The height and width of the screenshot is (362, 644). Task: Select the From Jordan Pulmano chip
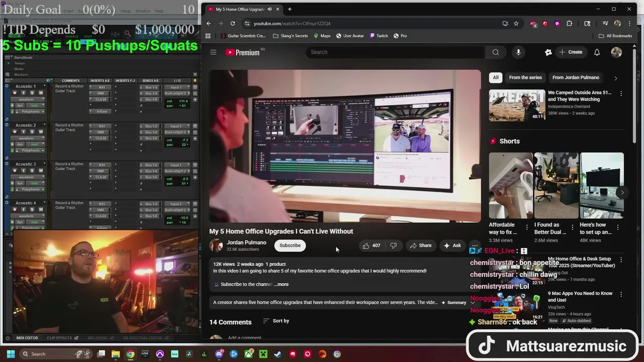pyautogui.click(x=576, y=77)
